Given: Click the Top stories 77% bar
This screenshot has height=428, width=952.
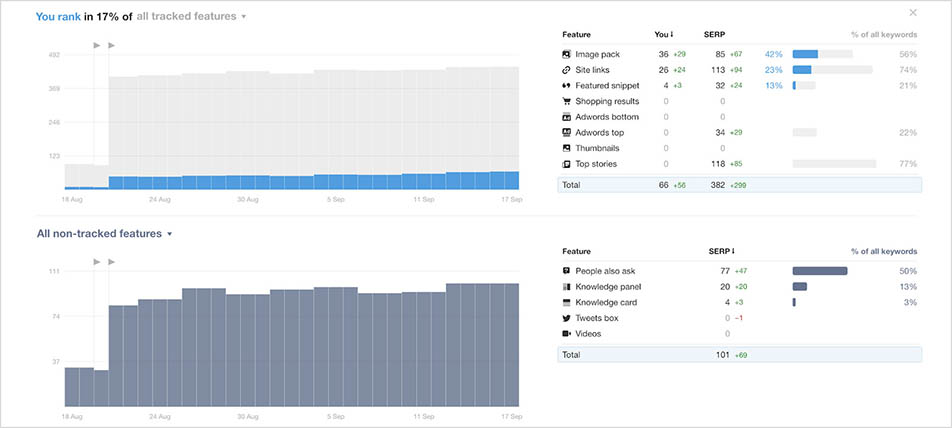Looking at the screenshot, I should click(x=834, y=164).
